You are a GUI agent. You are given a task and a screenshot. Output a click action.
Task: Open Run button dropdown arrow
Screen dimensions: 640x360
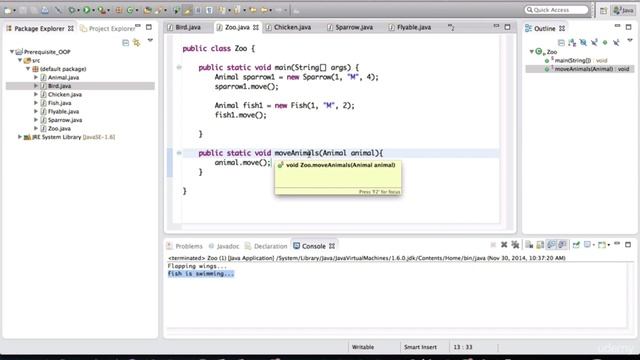(x=93, y=10)
